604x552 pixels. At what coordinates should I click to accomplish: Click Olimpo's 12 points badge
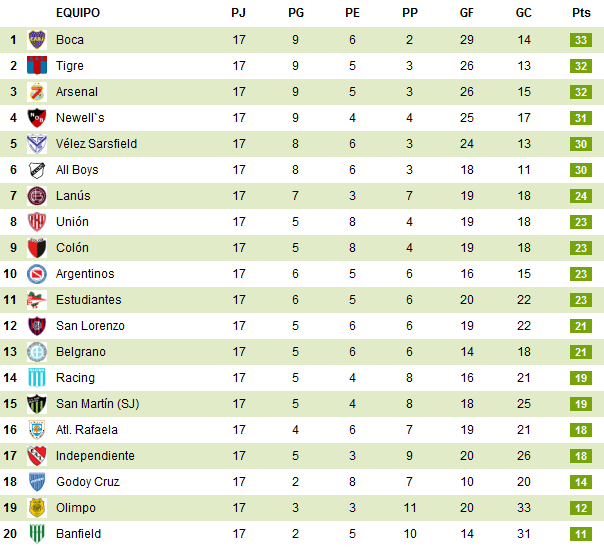click(x=581, y=508)
